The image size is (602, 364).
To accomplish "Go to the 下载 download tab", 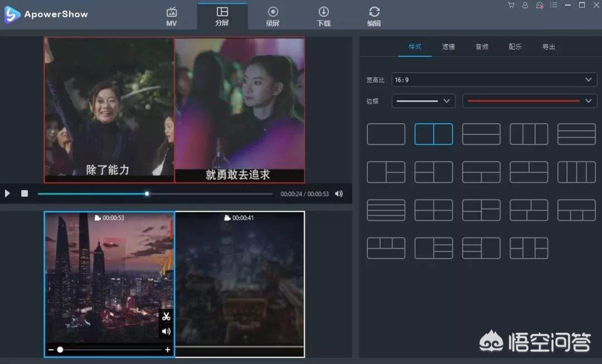I will (324, 17).
